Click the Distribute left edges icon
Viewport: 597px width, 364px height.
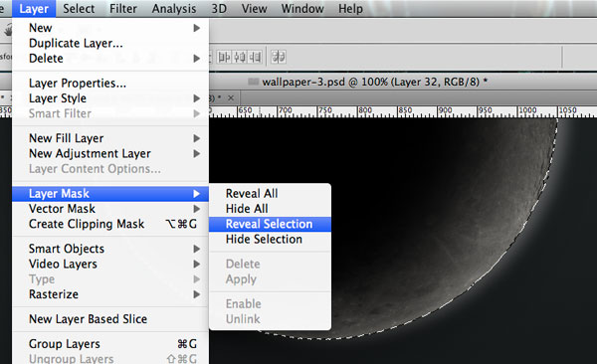[x=224, y=57]
